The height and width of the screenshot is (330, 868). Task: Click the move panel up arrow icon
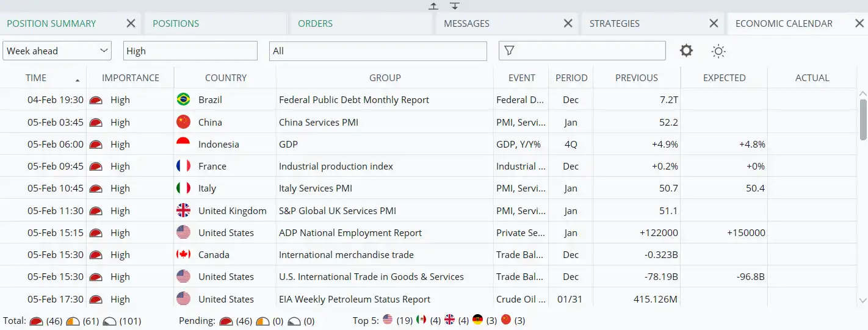pos(433,5)
